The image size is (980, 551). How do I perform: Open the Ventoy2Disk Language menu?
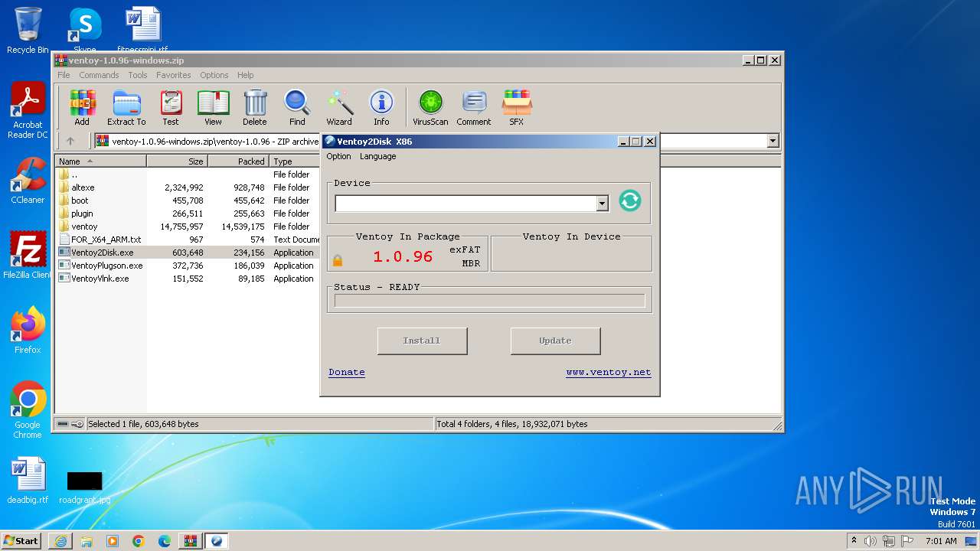click(x=378, y=156)
